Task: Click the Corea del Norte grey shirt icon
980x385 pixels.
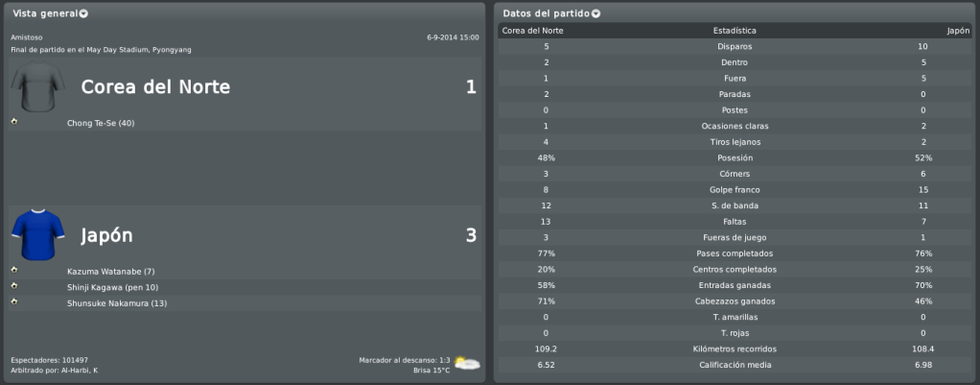Action: 38,86
